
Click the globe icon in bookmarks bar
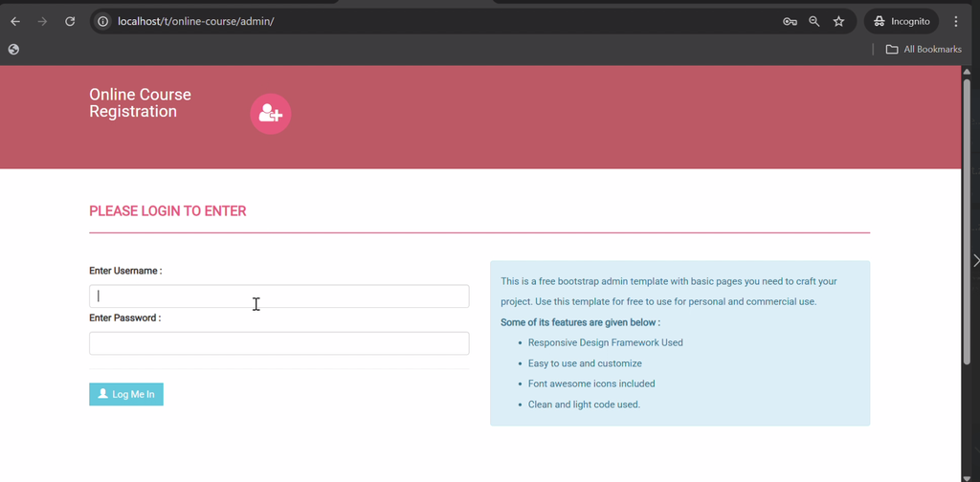13,50
